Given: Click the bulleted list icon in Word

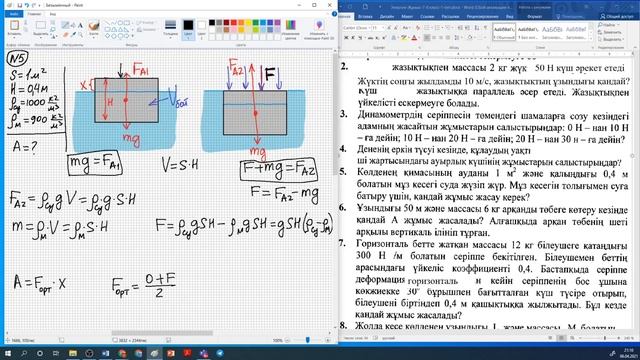Looking at the screenshot, I should (x=427, y=28).
